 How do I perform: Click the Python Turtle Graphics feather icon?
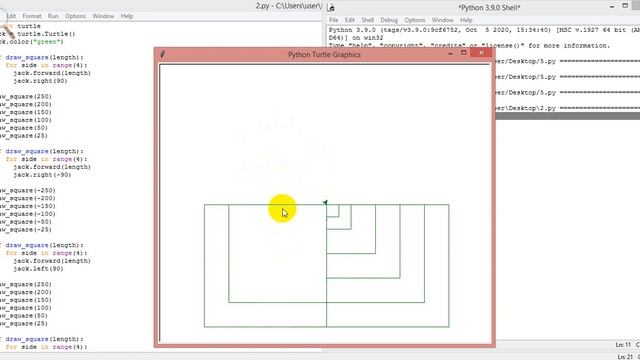click(162, 54)
